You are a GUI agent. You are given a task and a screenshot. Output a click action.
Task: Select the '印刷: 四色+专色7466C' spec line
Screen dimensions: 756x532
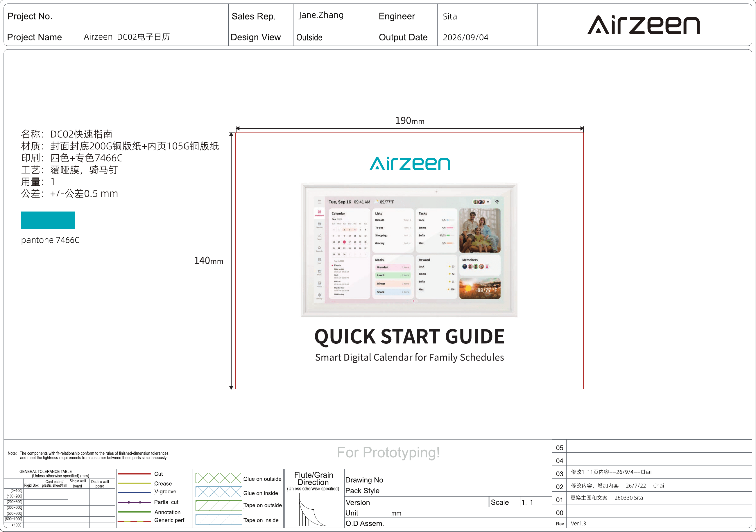point(72,158)
